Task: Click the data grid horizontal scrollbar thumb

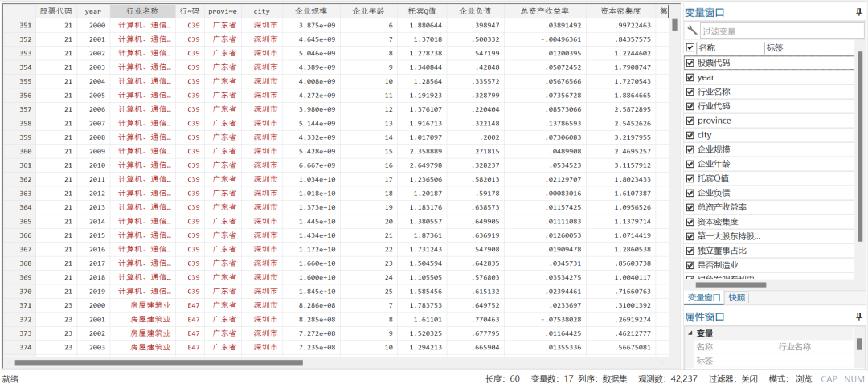Action: 159,362
